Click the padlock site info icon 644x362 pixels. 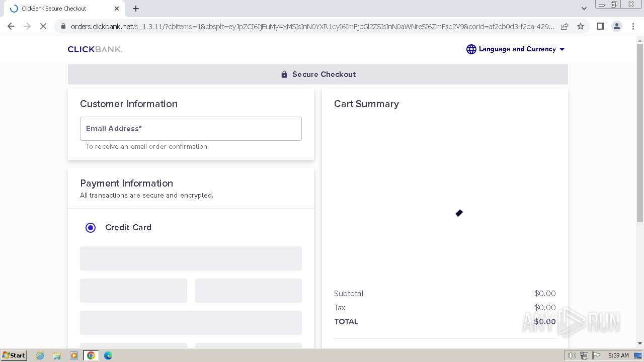tap(63, 26)
